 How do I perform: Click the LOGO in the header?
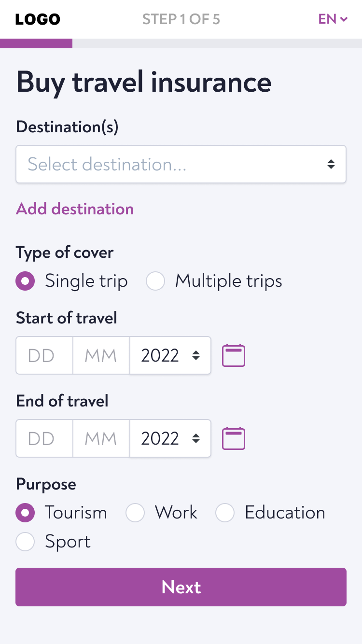38,19
